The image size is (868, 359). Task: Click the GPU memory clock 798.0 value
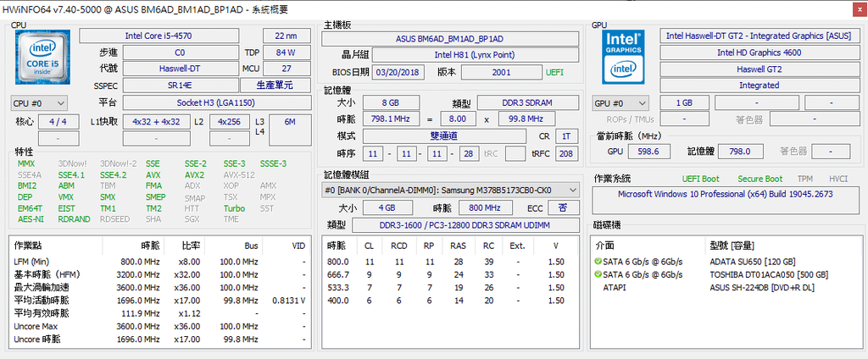coord(739,151)
